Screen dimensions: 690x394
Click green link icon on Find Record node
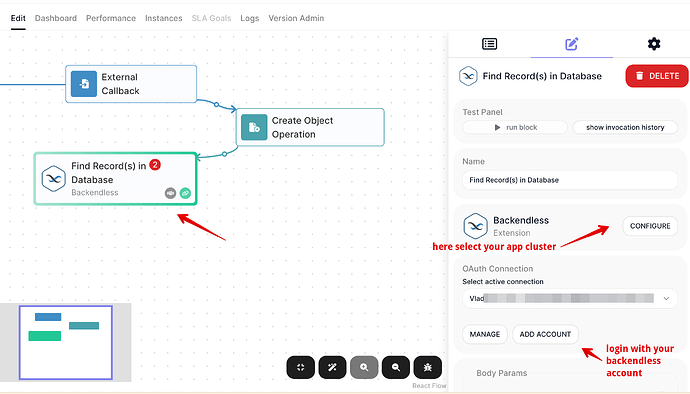[x=185, y=193]
